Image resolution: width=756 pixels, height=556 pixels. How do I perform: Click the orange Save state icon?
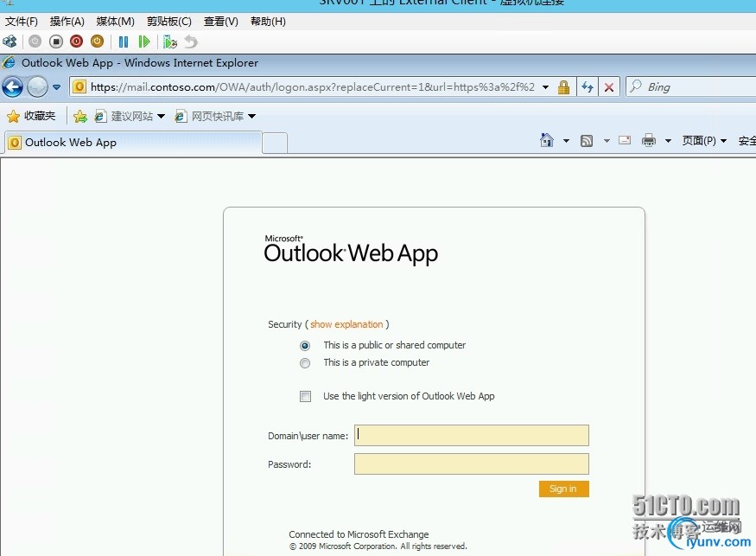[97, 42]
